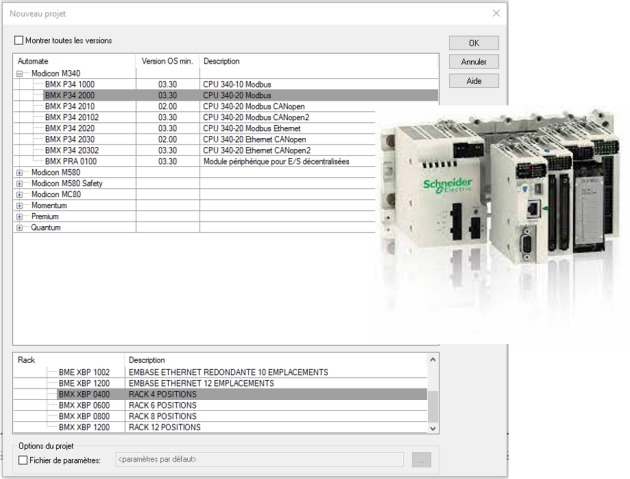This screenshot has width=630, height=479.
Task: Click CPU 340-10 Modbus description
Action: click(237, 84)
